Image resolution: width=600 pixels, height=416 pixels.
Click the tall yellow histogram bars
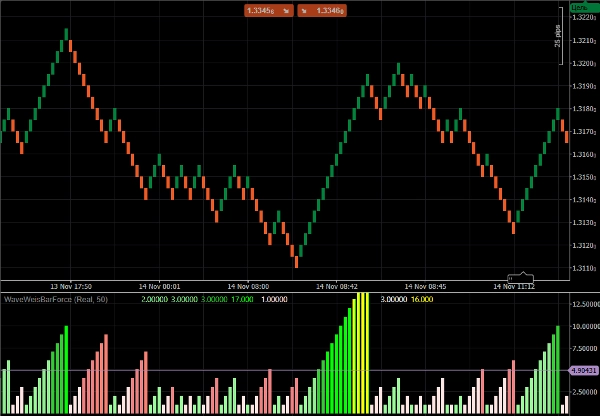pyautogui.click(x=361, y=352)
